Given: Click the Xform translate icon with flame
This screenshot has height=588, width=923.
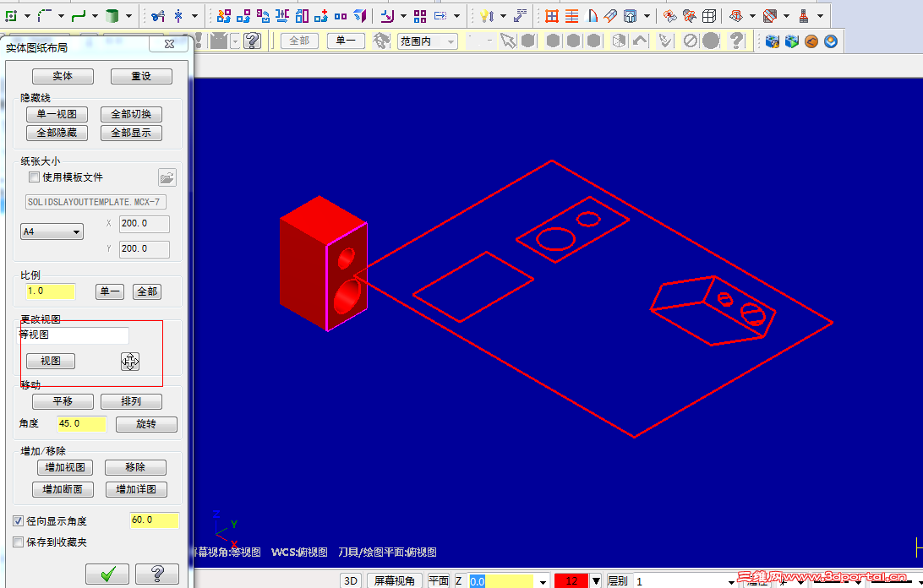Looking at the screenshot, I should click(224, 16).
